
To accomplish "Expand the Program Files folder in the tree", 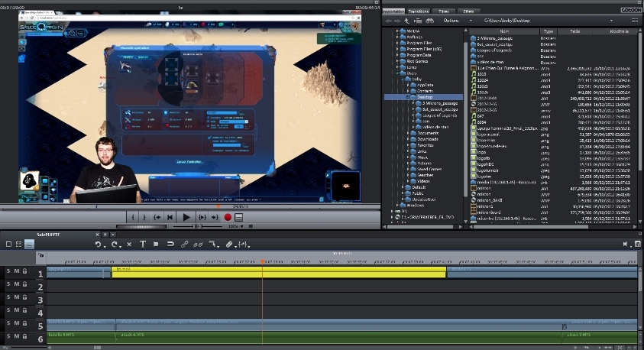I will (397, 43).
